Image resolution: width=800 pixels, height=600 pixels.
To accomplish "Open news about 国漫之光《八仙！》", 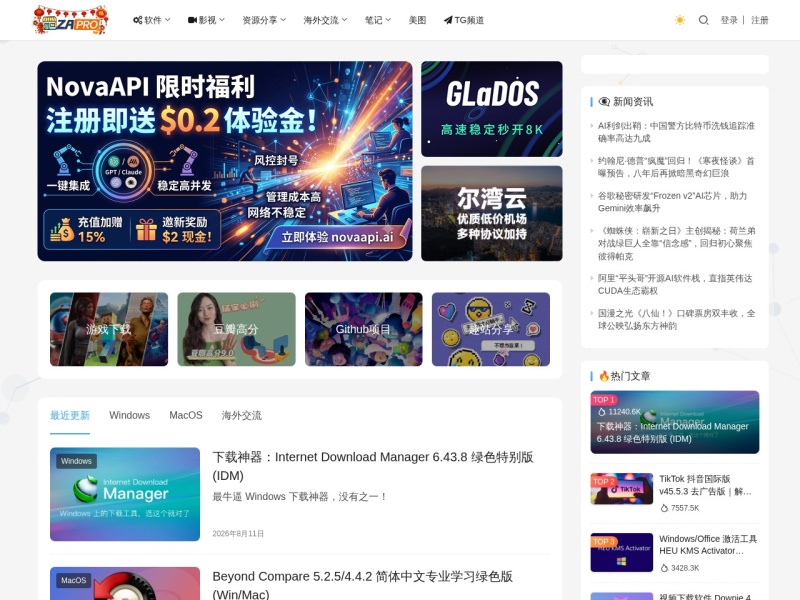I will pyautogui.click(x=677, y=319).
